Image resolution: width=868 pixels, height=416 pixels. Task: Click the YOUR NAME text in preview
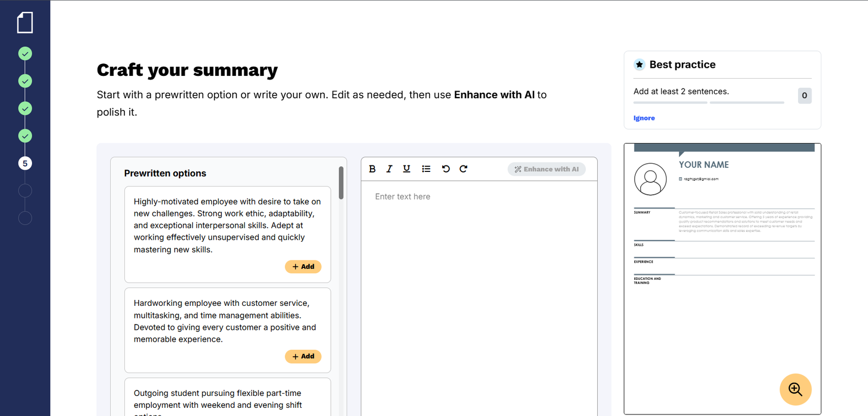coord(704,165)
